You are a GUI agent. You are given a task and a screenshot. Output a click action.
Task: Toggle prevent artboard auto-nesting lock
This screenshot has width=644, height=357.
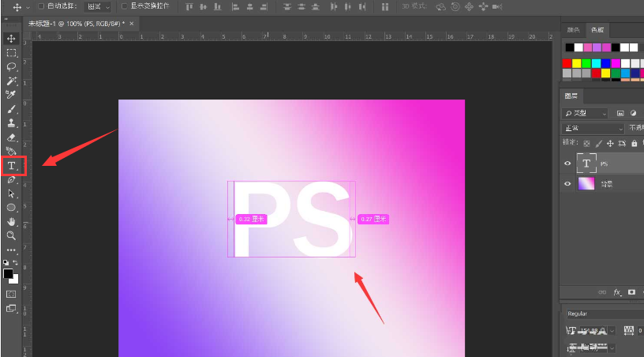pos(622,144)
